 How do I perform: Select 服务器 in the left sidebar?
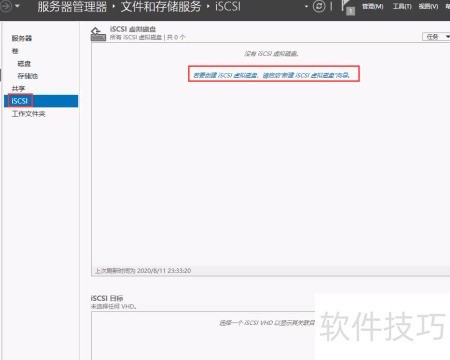click(22, 38)
